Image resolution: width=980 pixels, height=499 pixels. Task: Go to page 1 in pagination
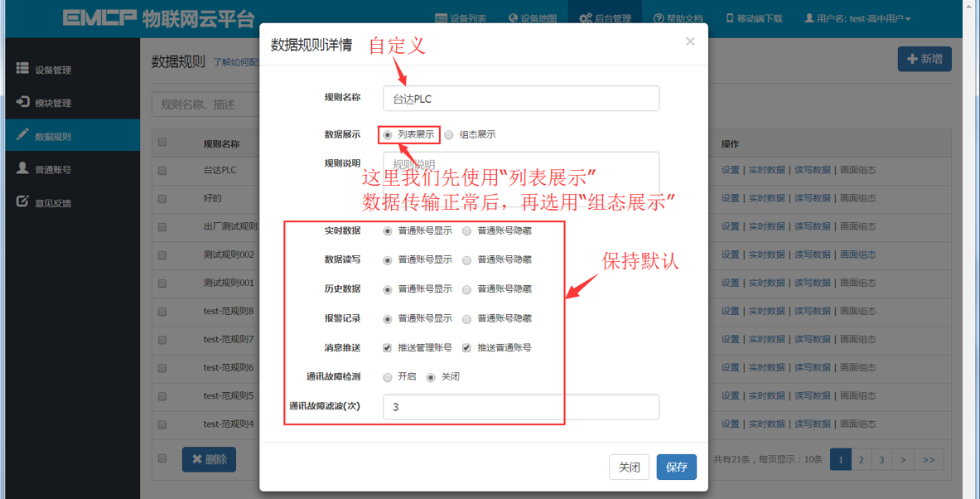coord(841,459)
